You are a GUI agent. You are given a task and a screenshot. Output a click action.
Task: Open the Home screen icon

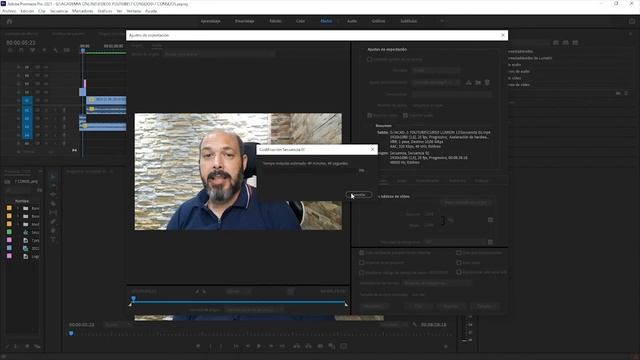[x=9, y=21]
